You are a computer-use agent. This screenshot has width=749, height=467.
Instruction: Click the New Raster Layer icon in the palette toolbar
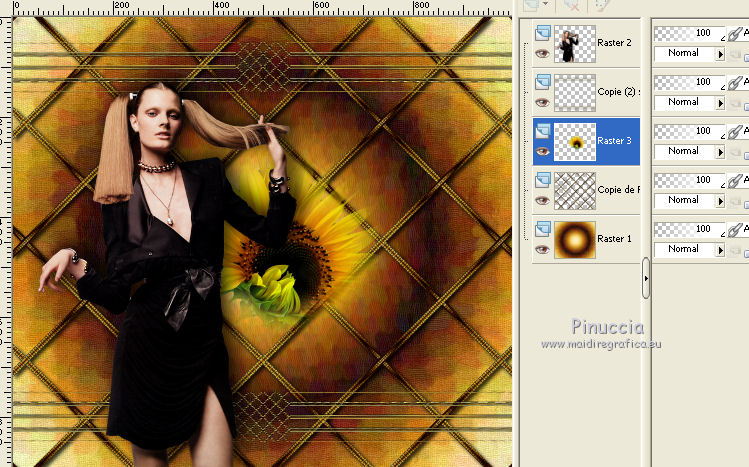[x=531, y=4]
